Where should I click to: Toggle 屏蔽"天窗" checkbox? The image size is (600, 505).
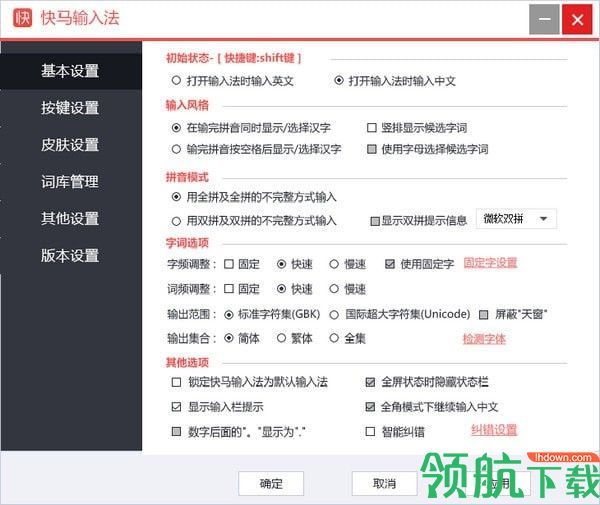[484, 315]
